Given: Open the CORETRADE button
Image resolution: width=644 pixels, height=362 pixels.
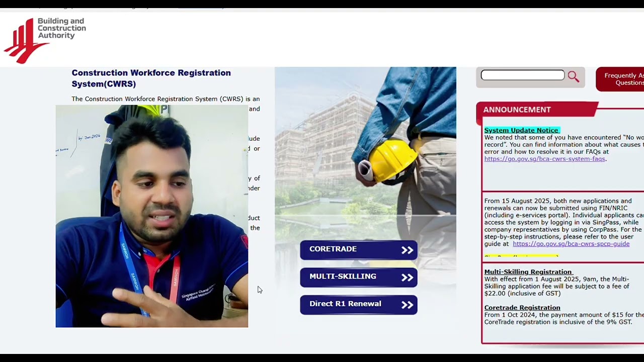Looking at the screenshot, I should point(359,250).
